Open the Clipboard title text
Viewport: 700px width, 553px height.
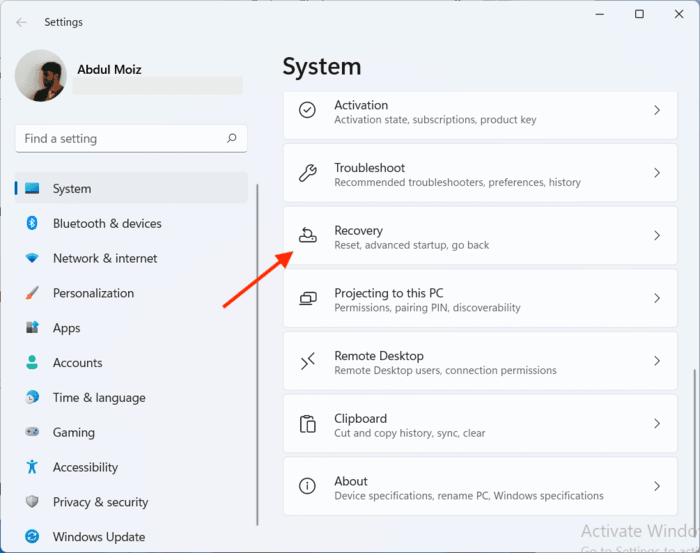pos(361,419)
